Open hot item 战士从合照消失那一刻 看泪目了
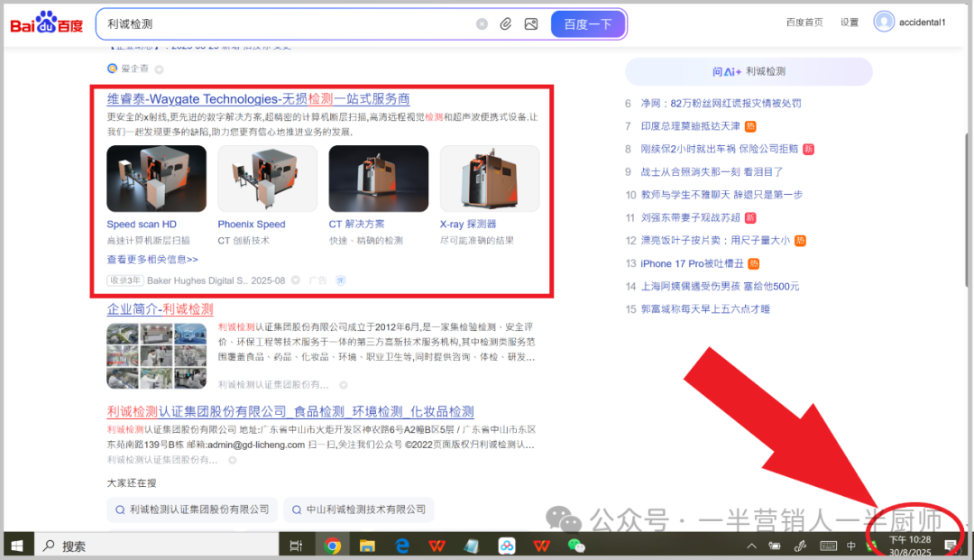Image resolution: width=974 pixels, height=560 pixels. tap(712, 172)
